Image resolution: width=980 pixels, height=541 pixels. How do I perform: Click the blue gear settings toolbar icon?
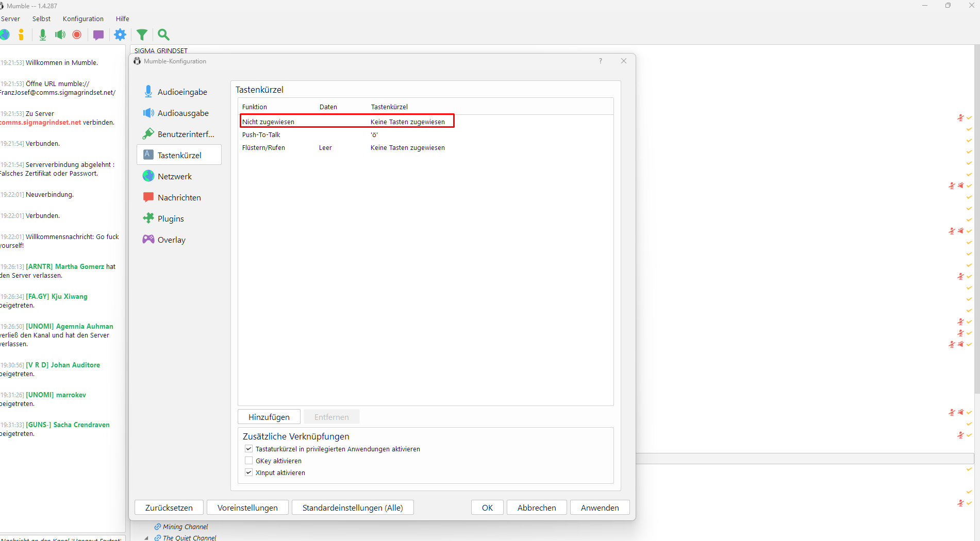coord(120,35)
